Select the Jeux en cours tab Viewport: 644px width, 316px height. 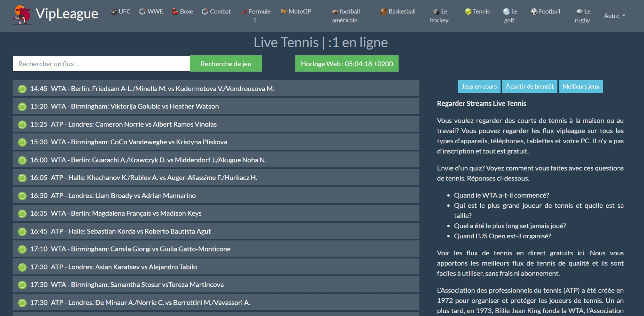[479, 87]
